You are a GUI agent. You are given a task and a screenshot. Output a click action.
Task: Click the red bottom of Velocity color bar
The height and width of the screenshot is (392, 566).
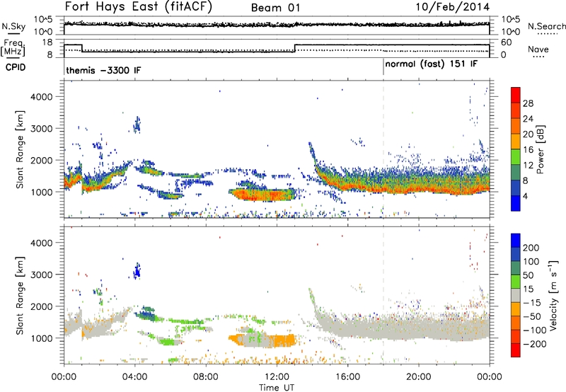(x=516, y=350)
